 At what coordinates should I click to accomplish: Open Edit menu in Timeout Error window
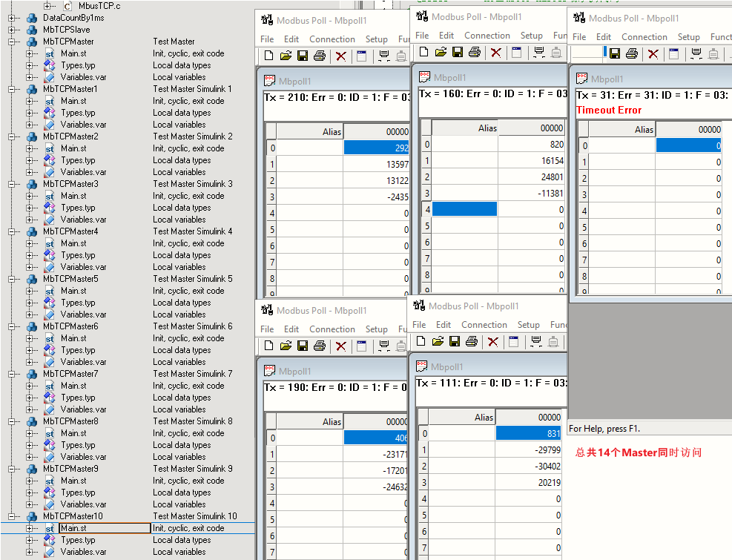point(603,37)
